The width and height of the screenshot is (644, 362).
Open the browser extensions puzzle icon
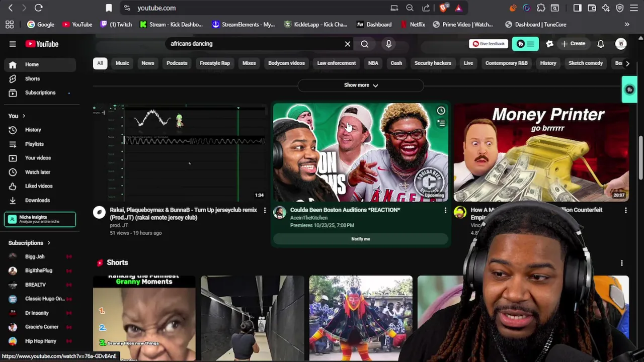coord(541,8)
